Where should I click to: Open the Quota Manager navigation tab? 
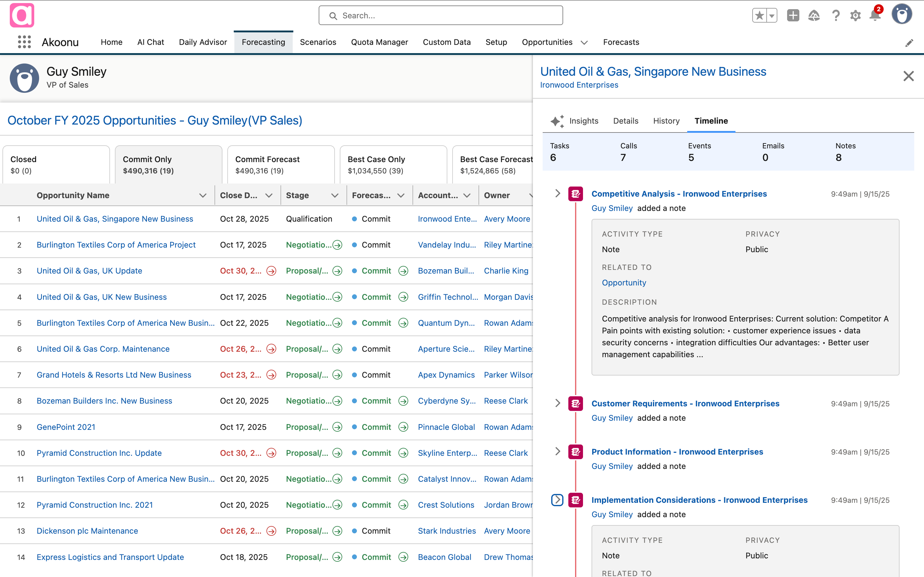click(x=379, y=42)
